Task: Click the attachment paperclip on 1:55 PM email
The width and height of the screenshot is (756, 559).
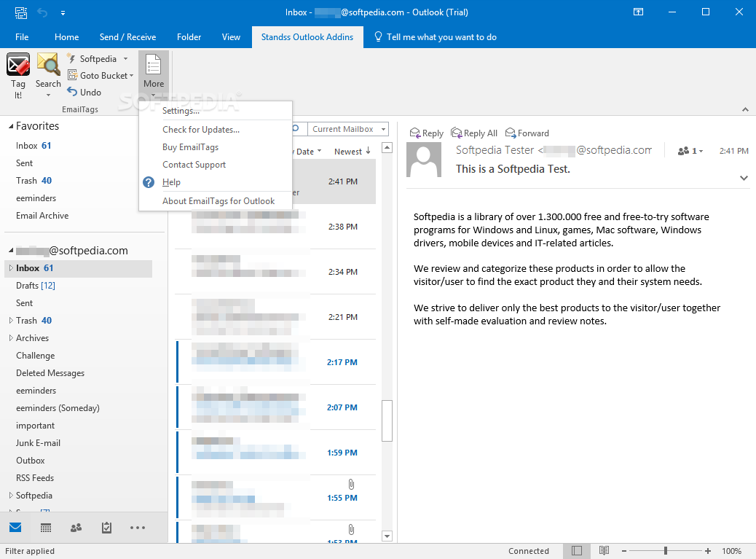Action: [x=351, y=484]
